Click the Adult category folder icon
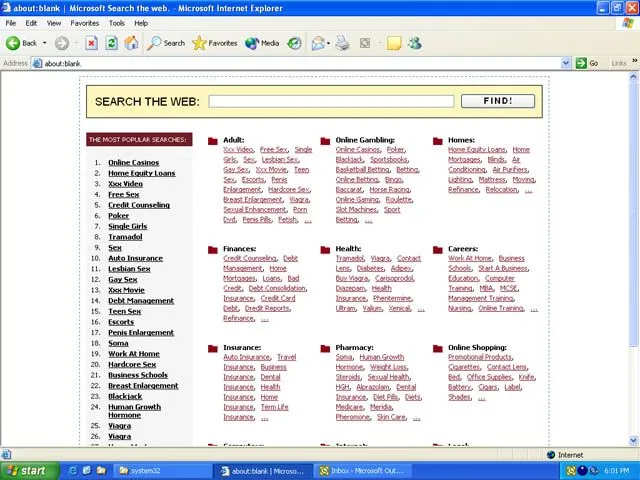The width and height of the screenshot is (640, 480). pos(213,141)
